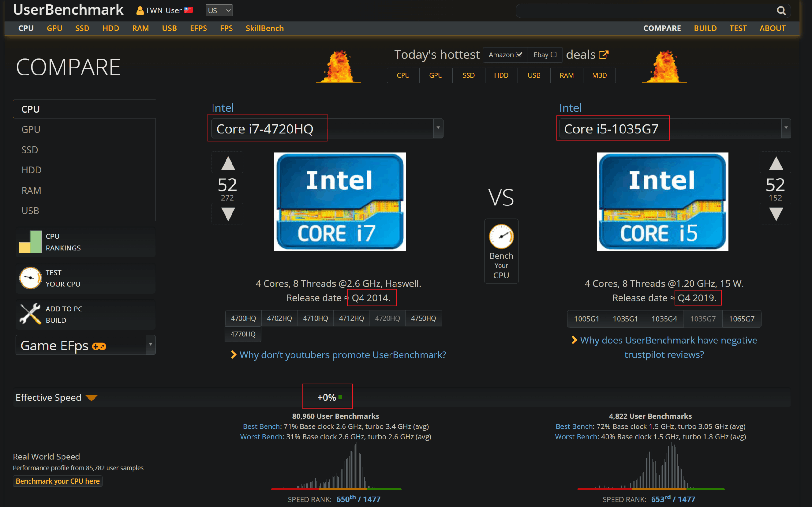Open the CPU tab in top navigation
812x507 pixels.
[26, 28]
